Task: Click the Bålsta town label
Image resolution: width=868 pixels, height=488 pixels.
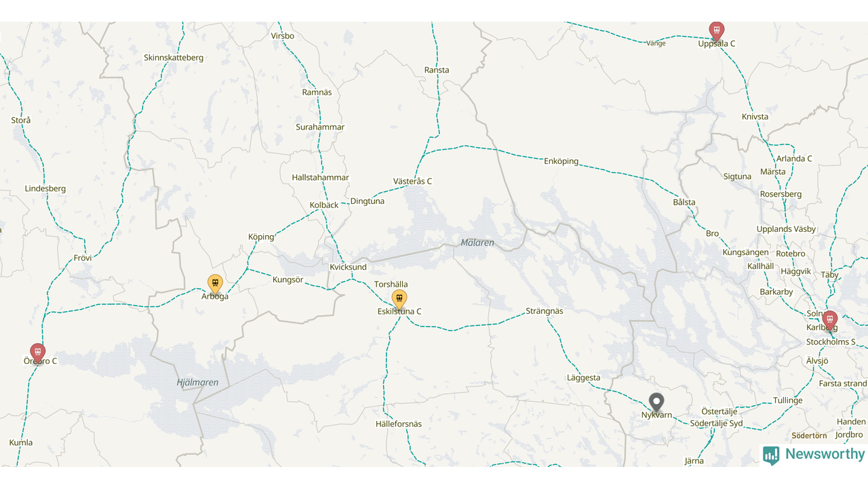Action: click(684, 203)
